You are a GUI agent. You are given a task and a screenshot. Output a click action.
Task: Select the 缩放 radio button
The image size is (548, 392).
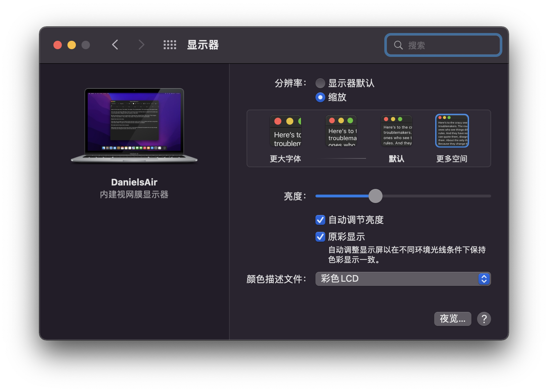point(320,97)
